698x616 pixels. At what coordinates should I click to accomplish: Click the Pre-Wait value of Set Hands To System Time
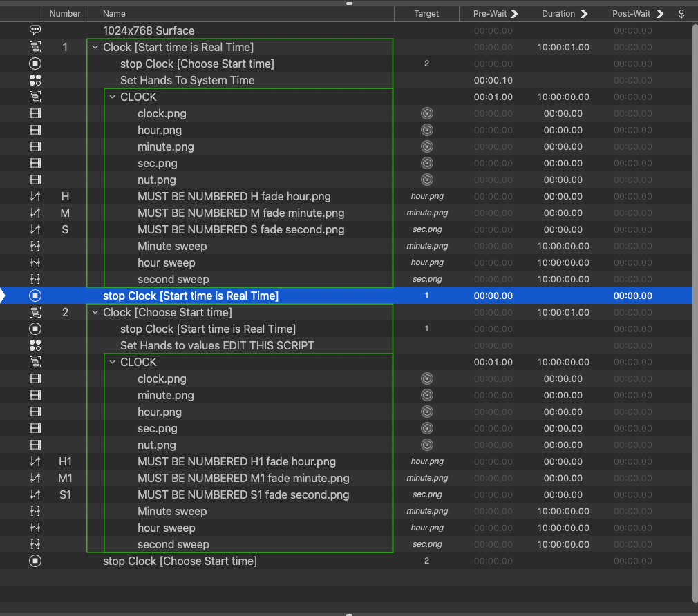pos(493,80)
